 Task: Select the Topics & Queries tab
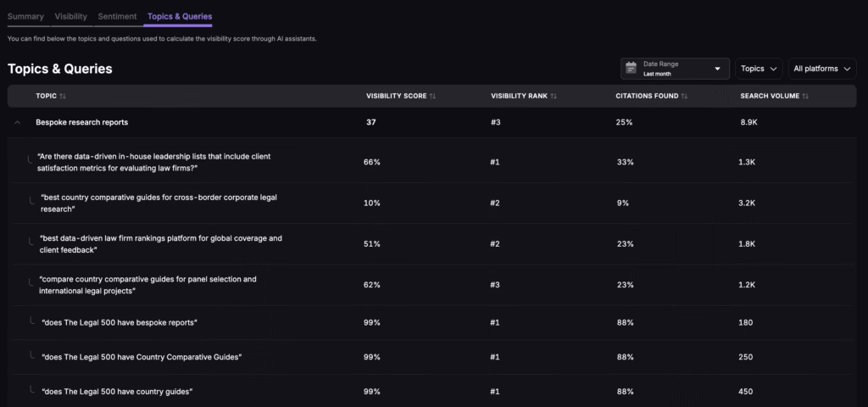[x=179, y=16]
